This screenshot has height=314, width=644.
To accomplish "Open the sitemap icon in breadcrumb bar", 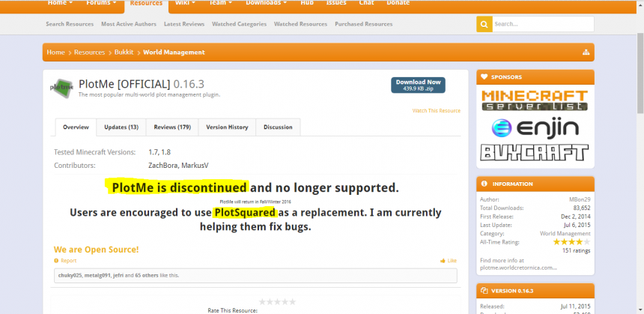I will tap(586, 52).
